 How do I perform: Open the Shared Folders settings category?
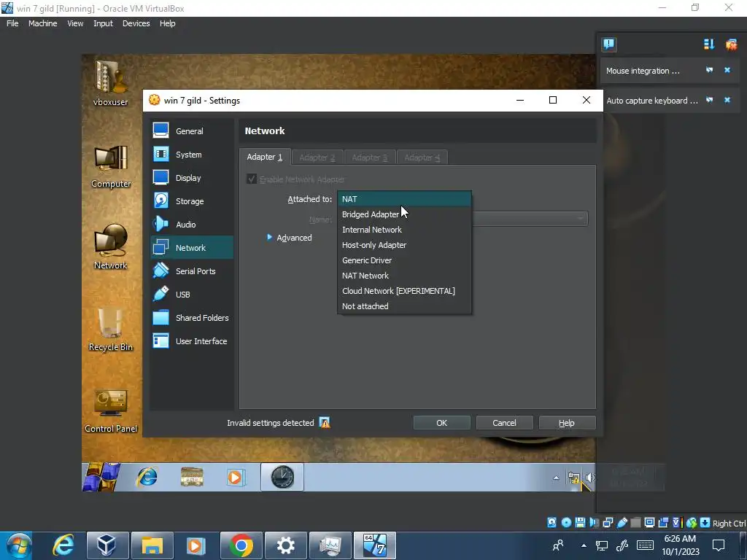(x=192, y=318)
